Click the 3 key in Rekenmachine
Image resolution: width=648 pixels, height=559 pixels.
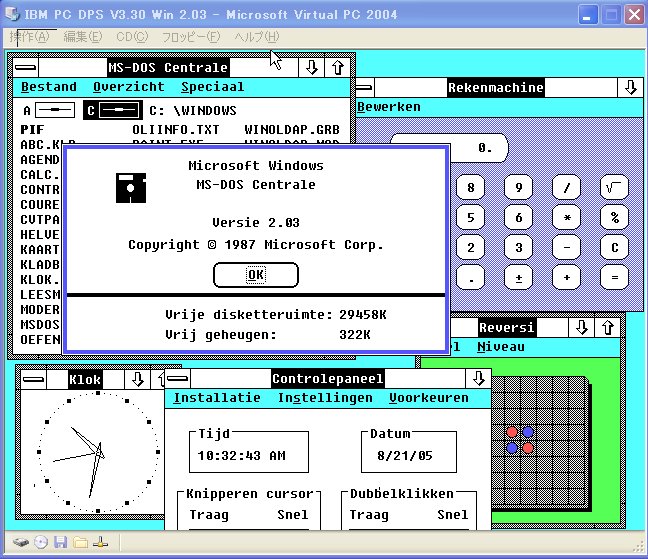pos(519,247)
